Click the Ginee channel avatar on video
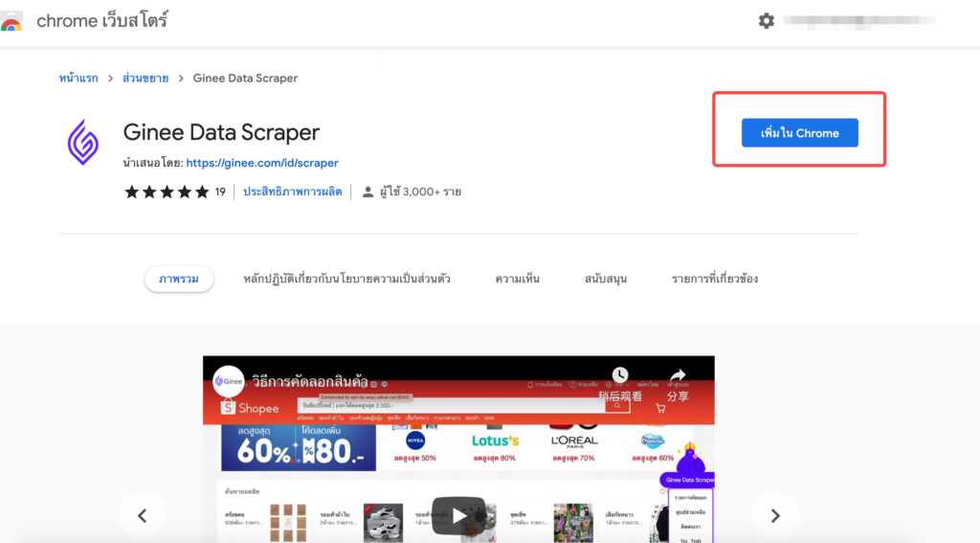The width and height of the screenshot is (980, 543). click(x=228, y=381)
